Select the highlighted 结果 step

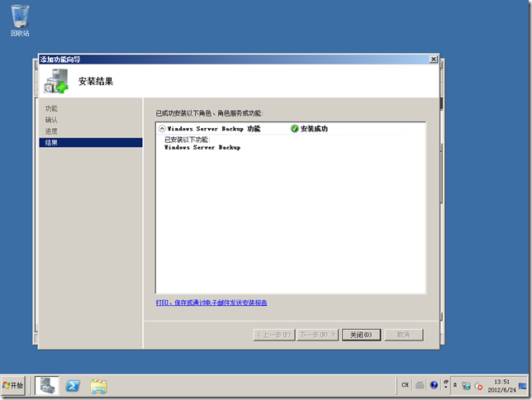91,143
